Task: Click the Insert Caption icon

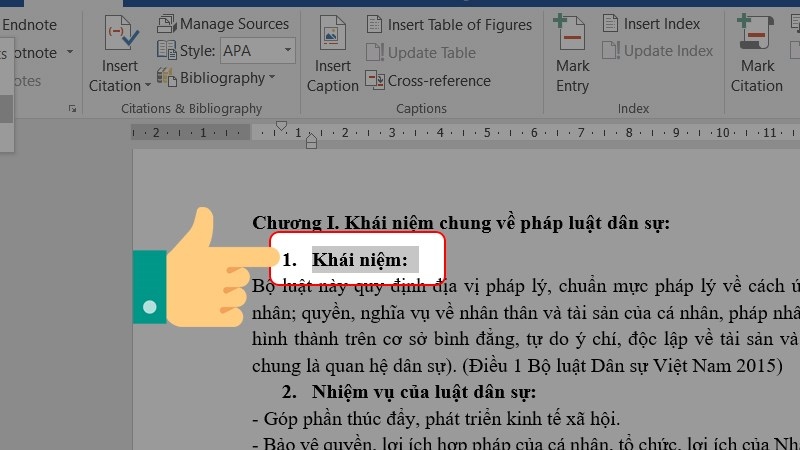Action: (332, 60)
